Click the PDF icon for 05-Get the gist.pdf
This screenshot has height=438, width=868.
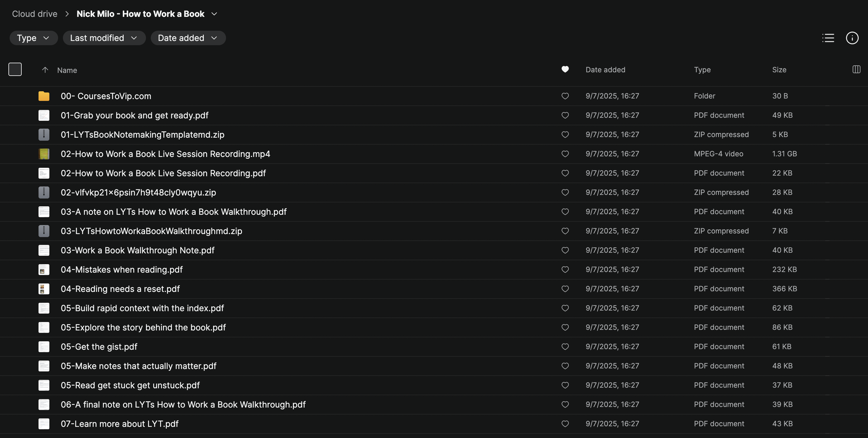pyautogui.click(x=44, y=347)
